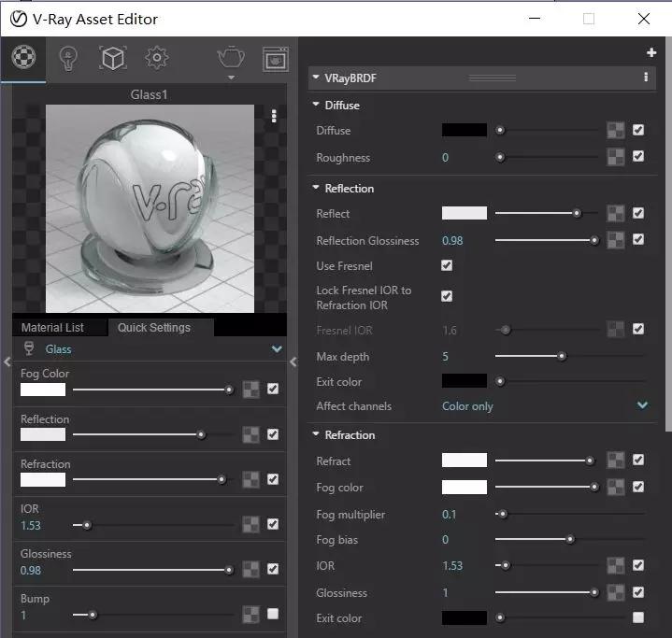Expand render options arrow under teapot
672x638 pixels.
coord(231,78)
